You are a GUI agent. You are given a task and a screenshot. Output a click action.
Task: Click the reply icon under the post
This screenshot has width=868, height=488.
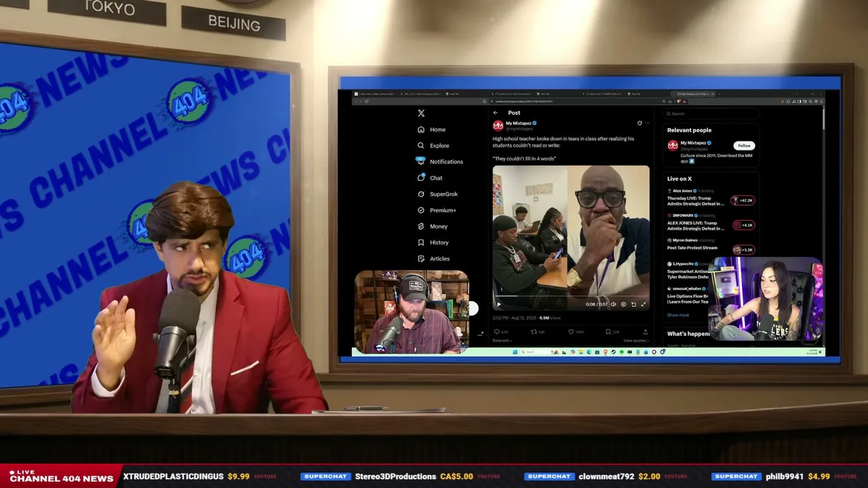pyautogui.click(x=496, y=331)
